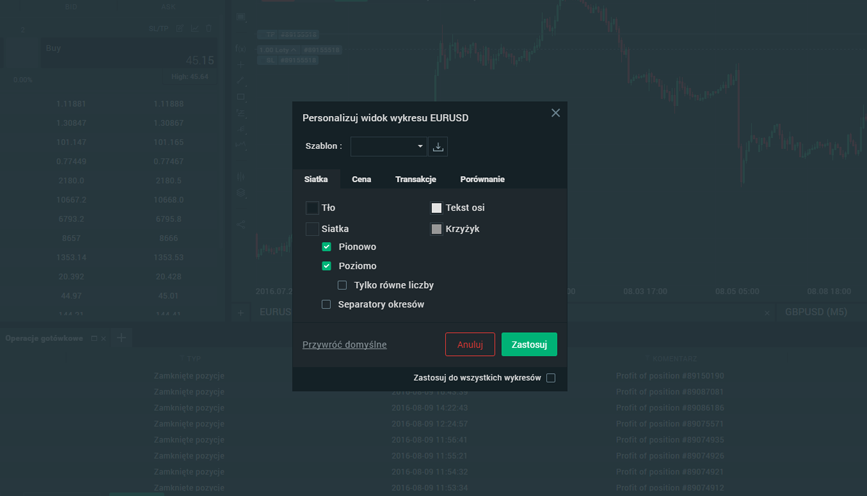
Task: Open the layers icon in chart toolbar
Action: click(241, 193)
